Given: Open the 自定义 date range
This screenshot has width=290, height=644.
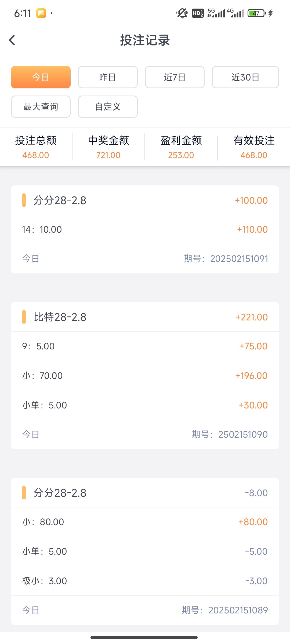Looking at the screenshot, I should pyautogui.click(x=108, y=107).
